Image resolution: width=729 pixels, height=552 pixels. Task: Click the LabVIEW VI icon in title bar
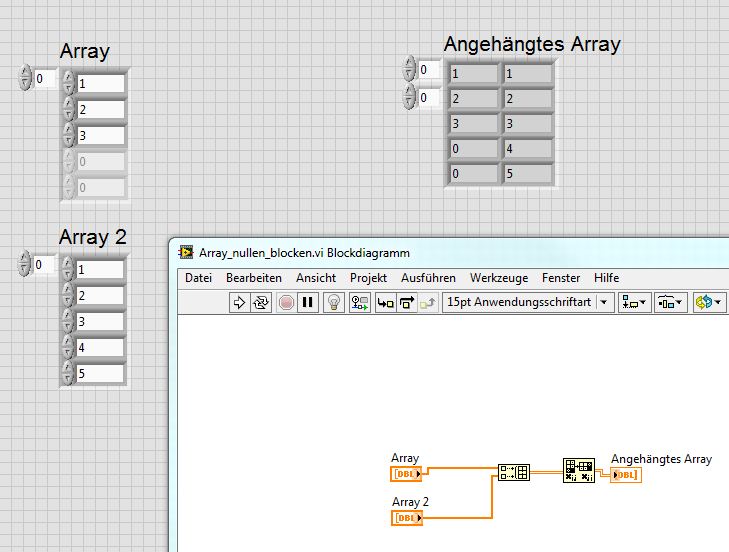click(x=186, y=253)
